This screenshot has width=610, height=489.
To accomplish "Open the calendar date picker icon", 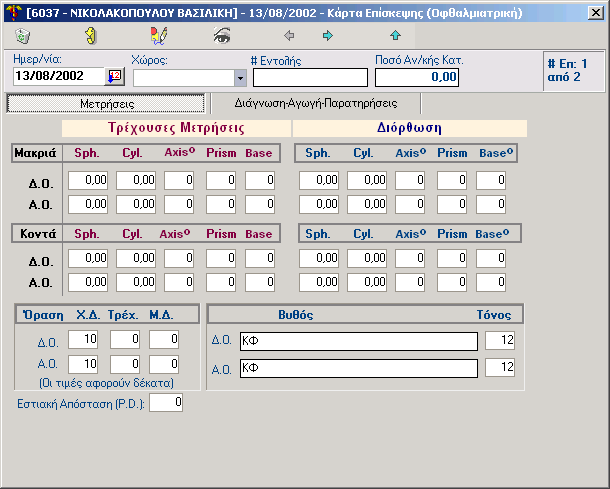I will click(x=115, y=76).
